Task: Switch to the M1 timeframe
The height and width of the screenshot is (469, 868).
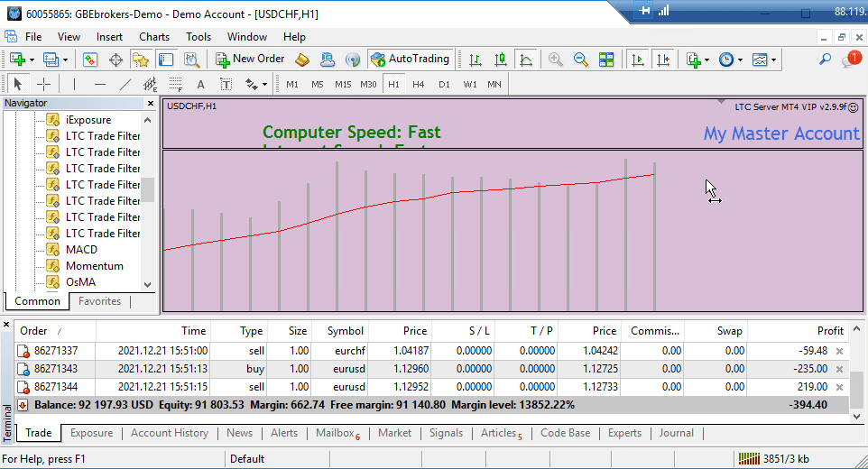Action: (x=292, y=84)
